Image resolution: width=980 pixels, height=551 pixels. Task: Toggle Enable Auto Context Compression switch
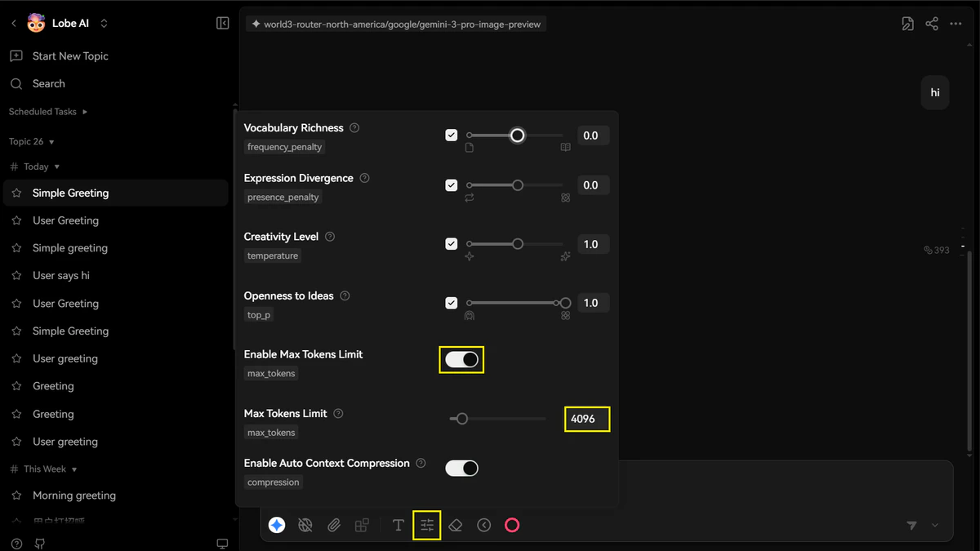point(461,468)
